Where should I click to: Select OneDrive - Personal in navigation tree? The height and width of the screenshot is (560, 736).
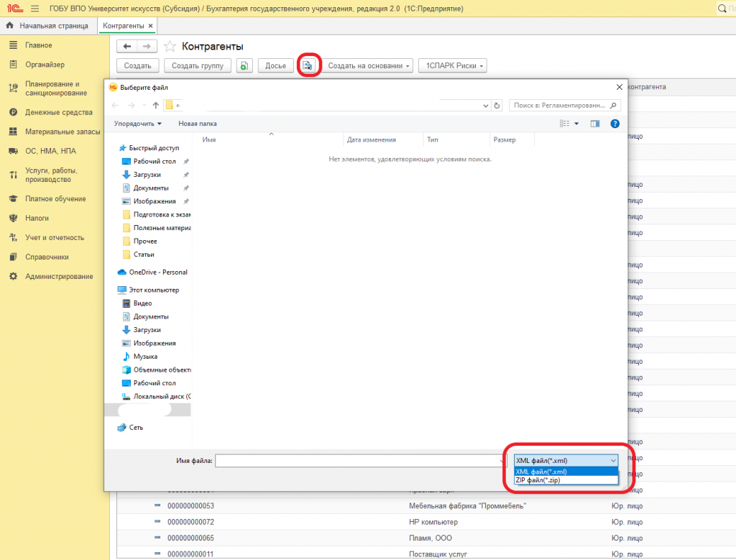(x=152, y=272)
